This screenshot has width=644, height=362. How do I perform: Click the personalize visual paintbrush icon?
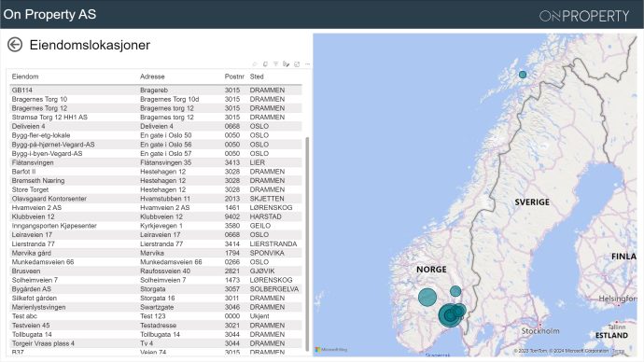(287, 64)
